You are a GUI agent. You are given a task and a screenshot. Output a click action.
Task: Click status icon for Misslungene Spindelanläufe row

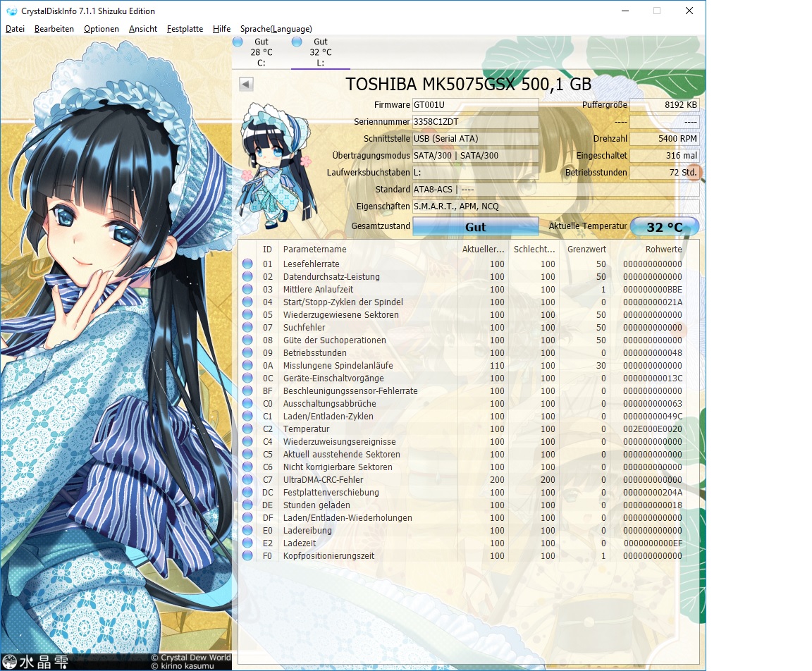pyautogui.click(x=247, y=366)
